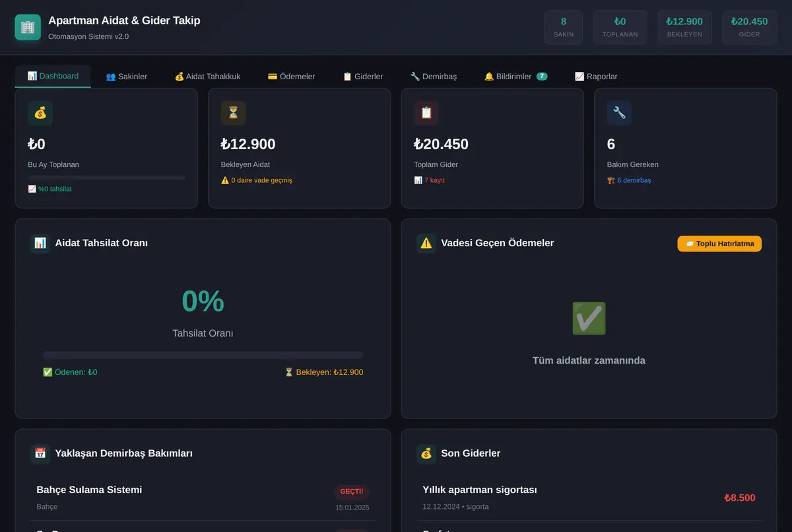Click the warning icon beside Vadesi Geçen Ödemeler
792x532 pixels.
pos(426,243)
